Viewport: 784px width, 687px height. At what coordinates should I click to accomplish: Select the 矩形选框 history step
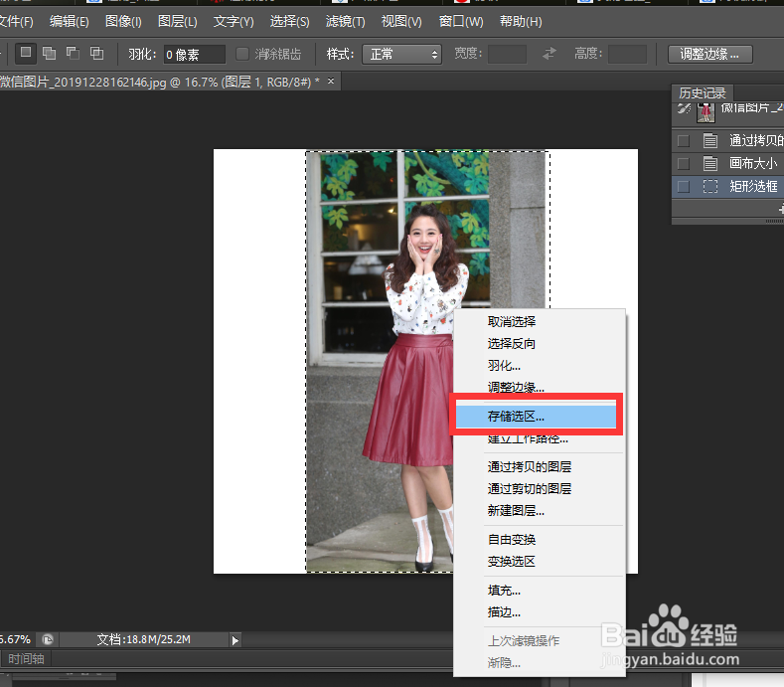click(x=727, y=187)
